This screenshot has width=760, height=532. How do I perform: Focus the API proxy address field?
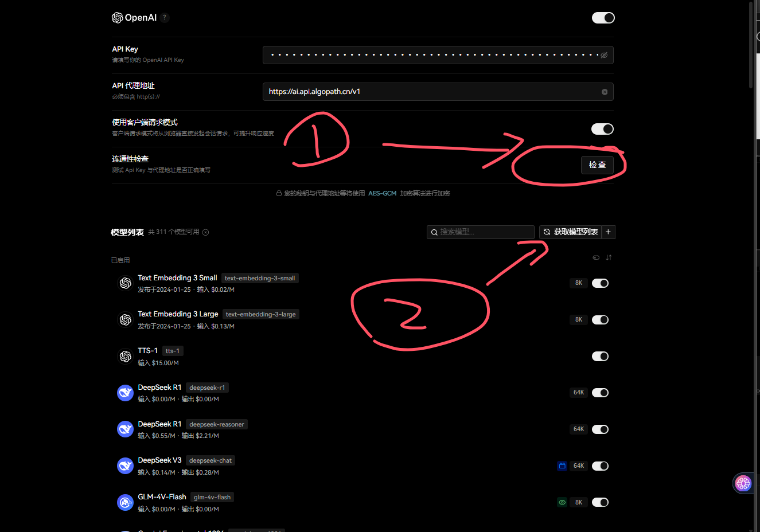coord(438,92)
